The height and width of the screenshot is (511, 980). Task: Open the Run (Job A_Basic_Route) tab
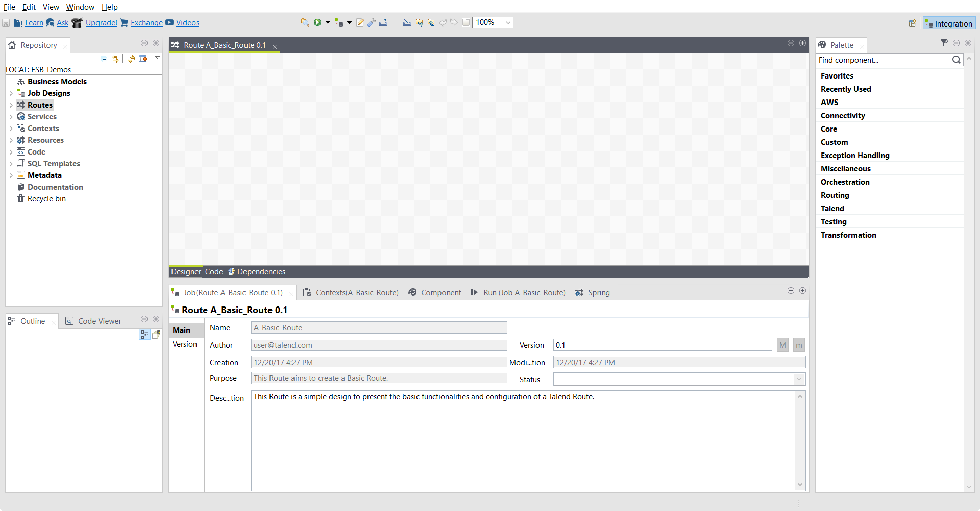pos(518,293)
